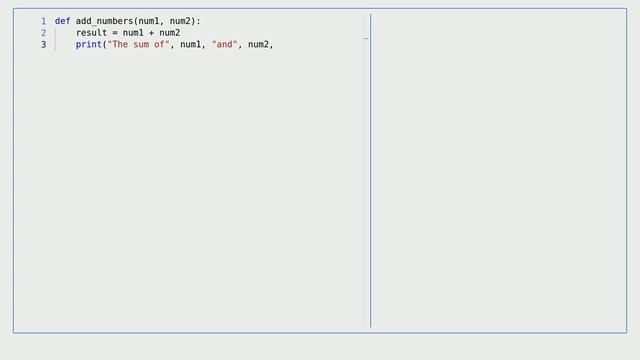The width and height of the screenshot is (640, 360).
Task: Click 'num1 + num2' expression on line 2
Action: point(151,33)
